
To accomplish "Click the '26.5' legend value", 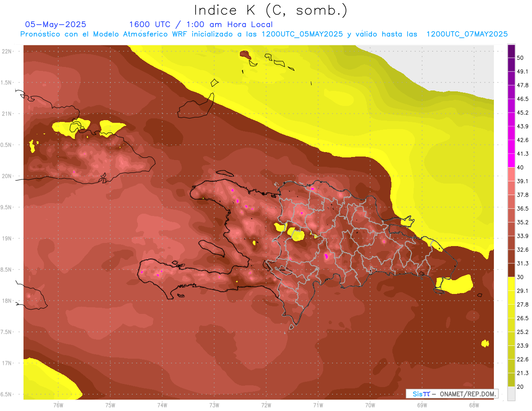I will pyautogui.click(x=522, y=318).
